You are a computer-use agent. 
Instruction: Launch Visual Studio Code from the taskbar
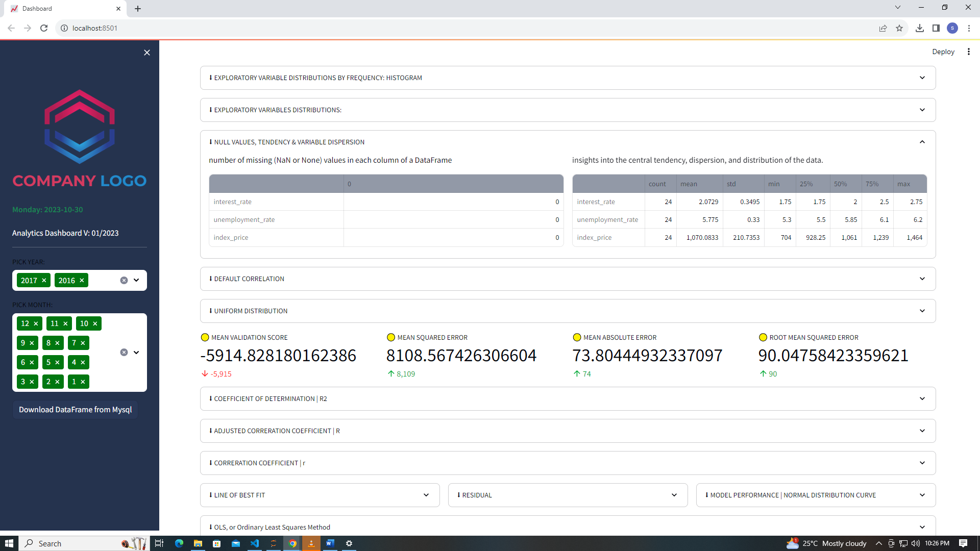tap(255, 543)
